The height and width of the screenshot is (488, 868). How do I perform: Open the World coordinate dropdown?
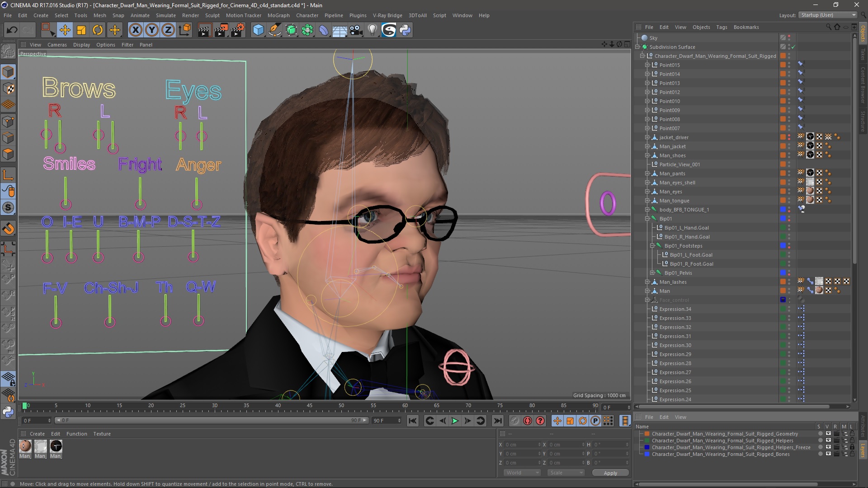coord(522,473)
